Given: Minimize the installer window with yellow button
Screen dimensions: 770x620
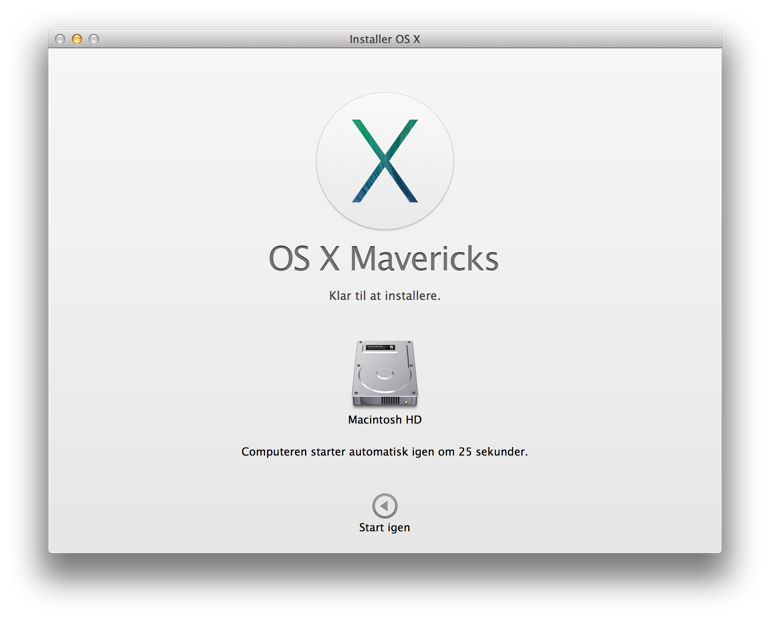Looking at the screenshot, I should tap(77, 39).
